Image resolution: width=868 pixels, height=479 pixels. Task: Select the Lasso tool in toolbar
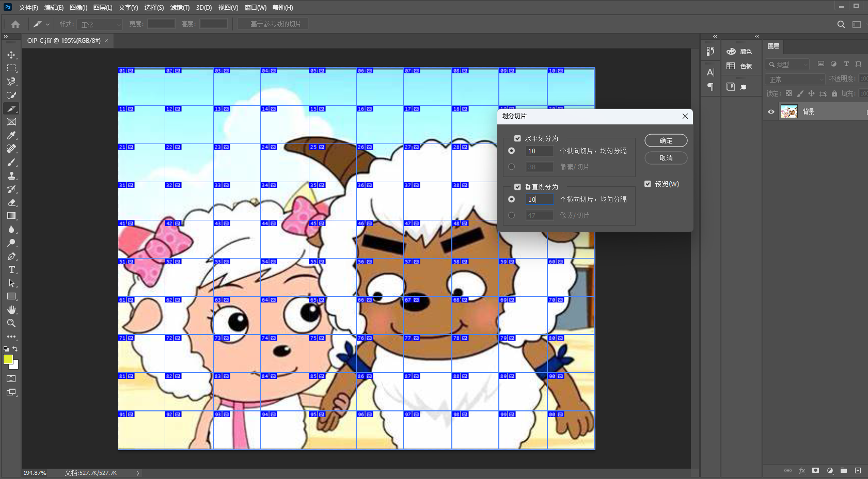11,82
